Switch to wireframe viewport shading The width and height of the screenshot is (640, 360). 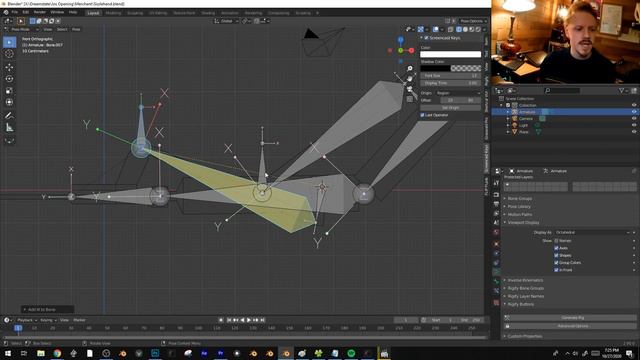coord(459,29)
